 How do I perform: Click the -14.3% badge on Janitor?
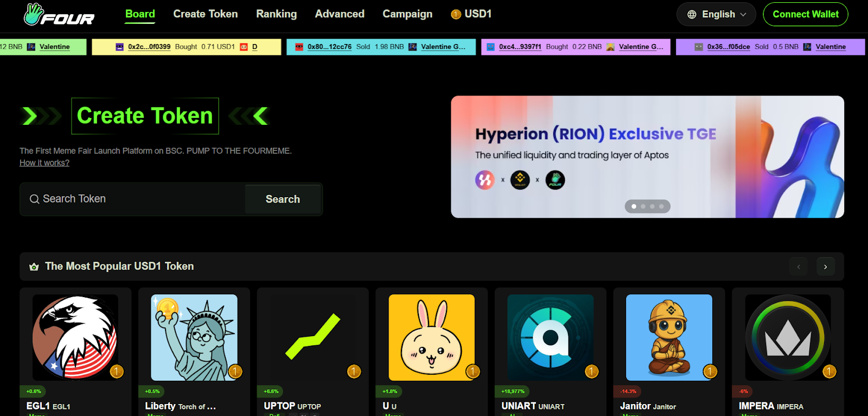[628, 391]
